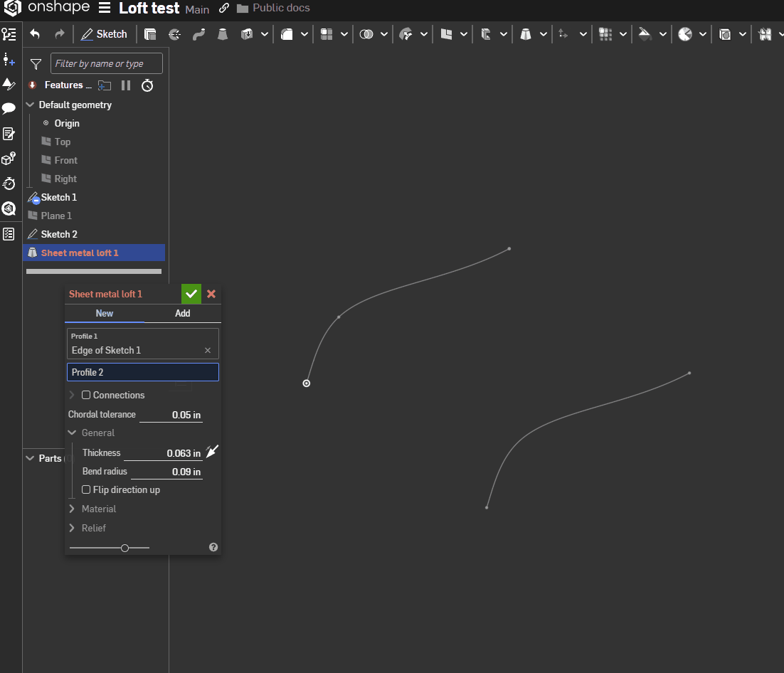The image size is (784, 673).
Task: Select Origin in the feature tree
Action: [66, 123]
